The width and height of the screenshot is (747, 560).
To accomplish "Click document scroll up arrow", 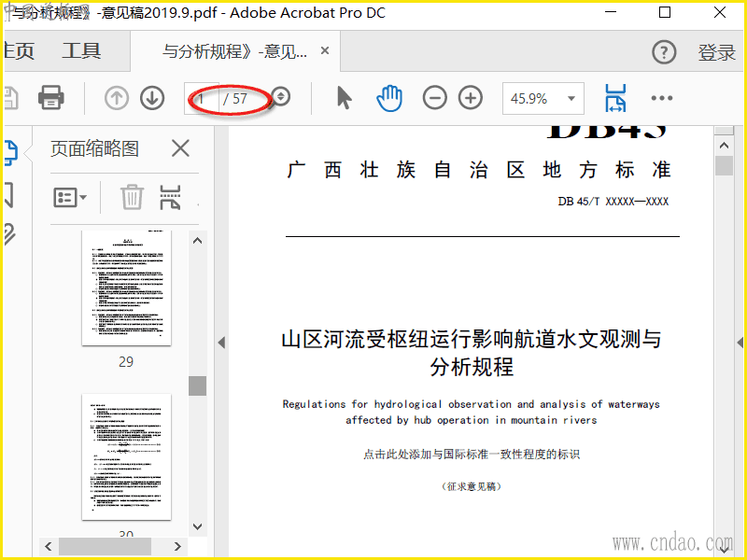I will tap(725, 146).
